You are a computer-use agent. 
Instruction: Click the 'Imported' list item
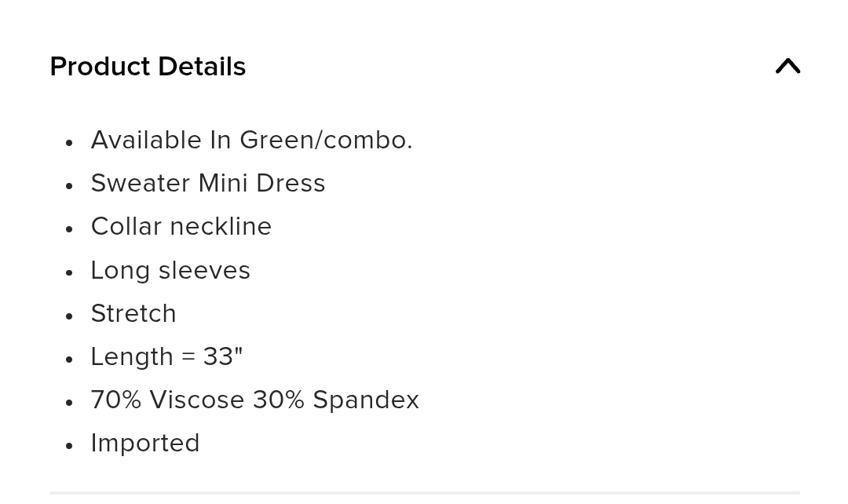(x=145, y=444)
